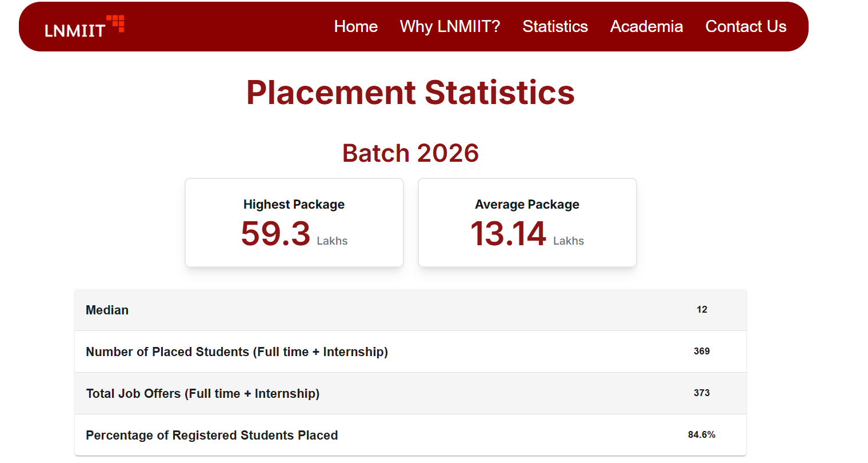Click the Number of Placed Students row label

point(237,352)
